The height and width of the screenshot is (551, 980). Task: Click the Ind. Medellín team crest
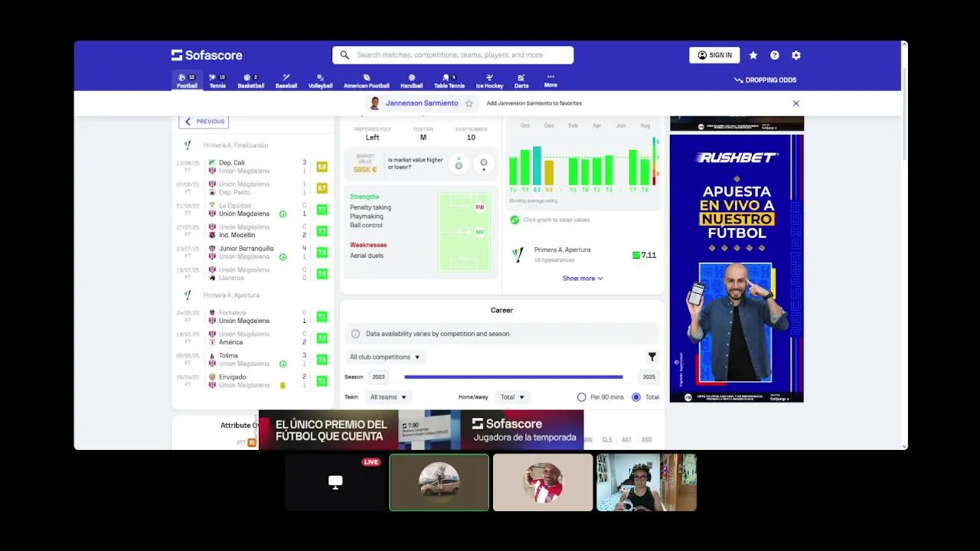(212, 235)
